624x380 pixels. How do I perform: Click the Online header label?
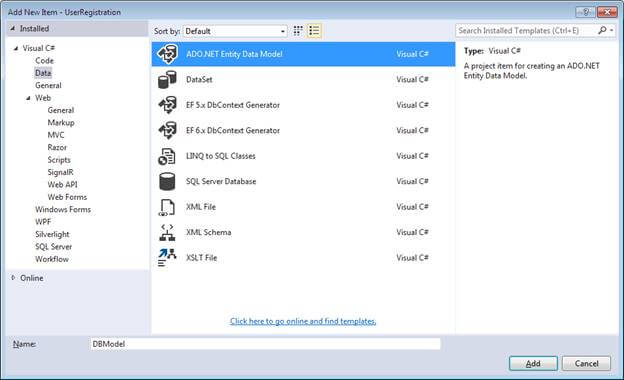point(32,278)
